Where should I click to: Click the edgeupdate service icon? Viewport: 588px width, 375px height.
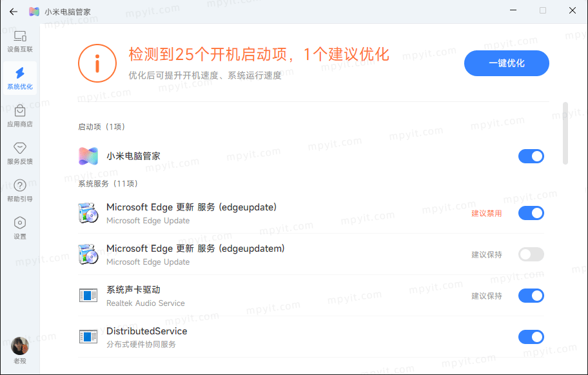click(x=88, y=213)
